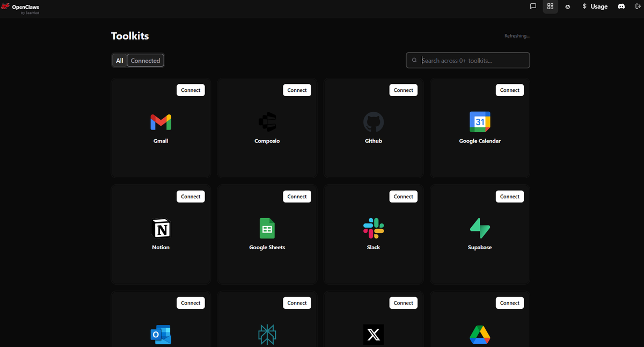This screenshot has width=644, height=347.
Task: Switch to the All tab
Action: 120,61
